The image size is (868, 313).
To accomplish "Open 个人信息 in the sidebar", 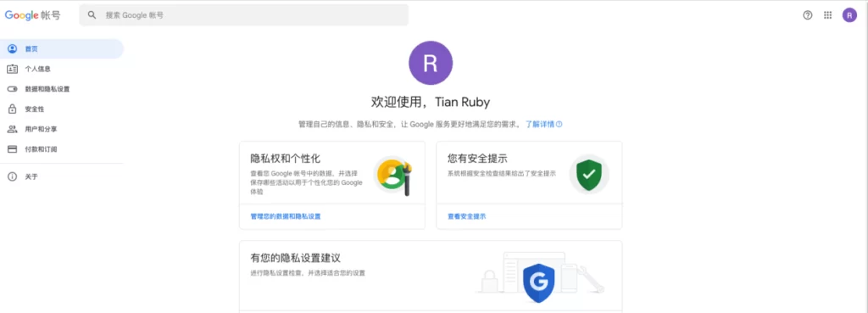I will coord(61,69).
